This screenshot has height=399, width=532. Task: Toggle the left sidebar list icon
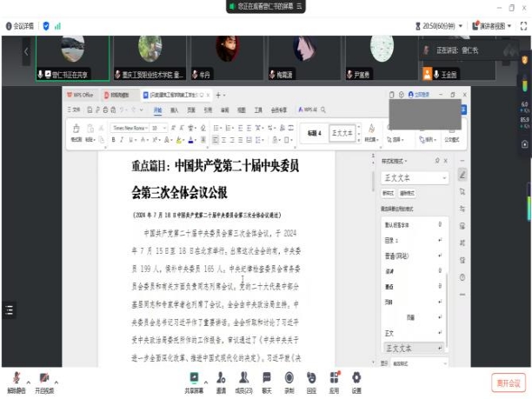10,309
